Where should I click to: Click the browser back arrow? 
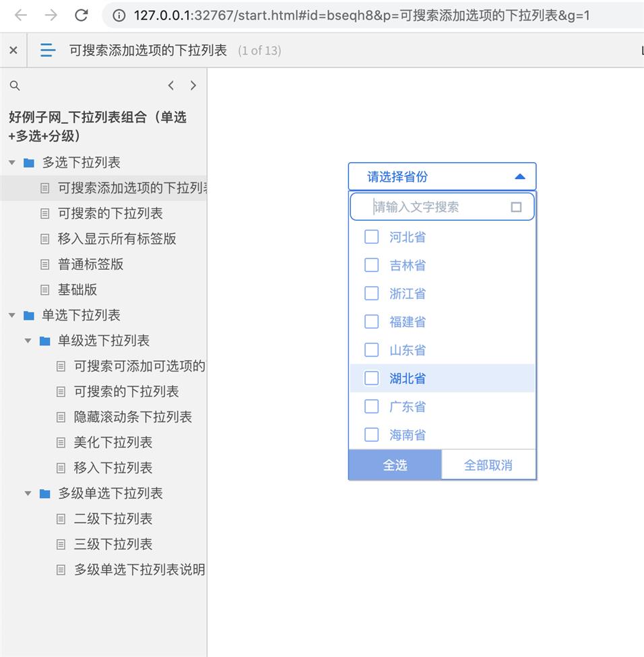(x=21, y=15)
